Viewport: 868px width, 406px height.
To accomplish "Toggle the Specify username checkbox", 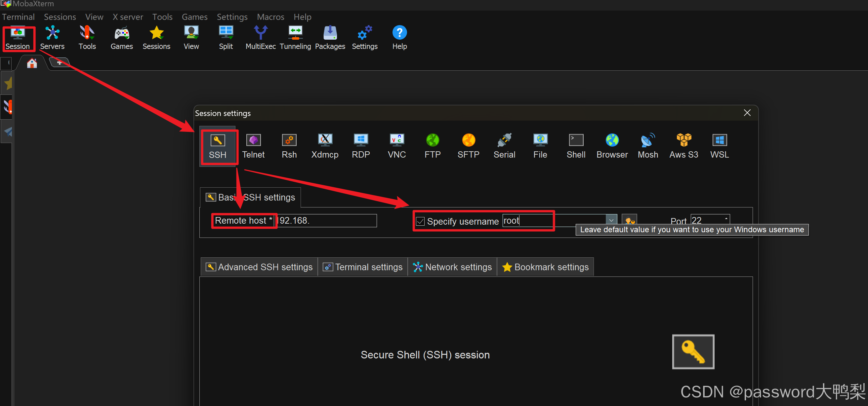I will [x=420, y=221].
